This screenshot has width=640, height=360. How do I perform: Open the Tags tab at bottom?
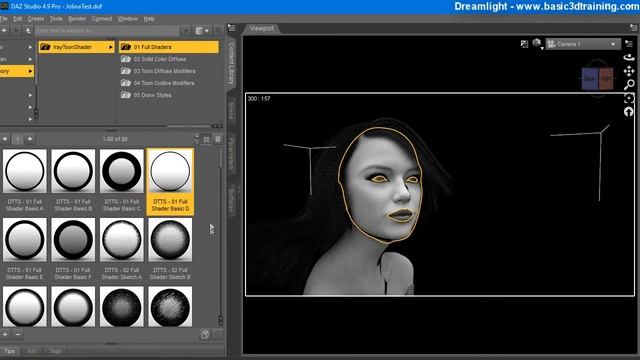55,351
